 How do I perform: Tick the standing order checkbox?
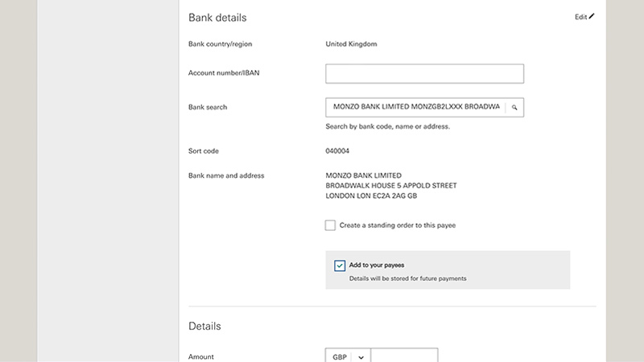tap(330, 225)
